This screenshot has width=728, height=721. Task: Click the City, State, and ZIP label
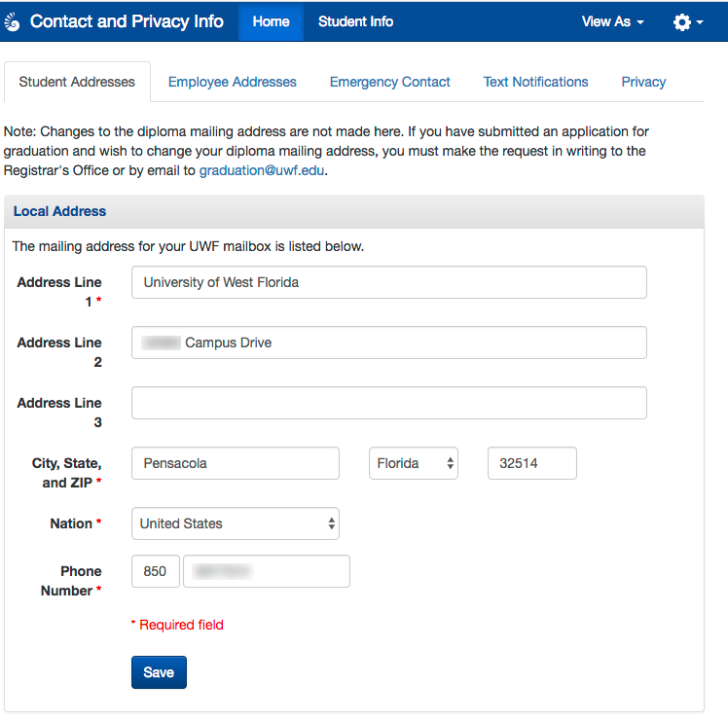pyautogui.click(x=67, y=473)
